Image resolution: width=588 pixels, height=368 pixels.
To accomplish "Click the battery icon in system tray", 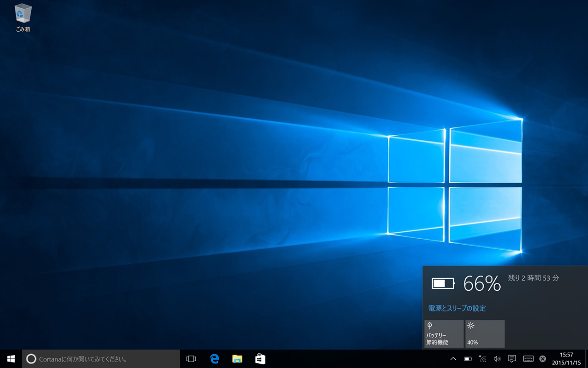I will [x=468, y=359].
